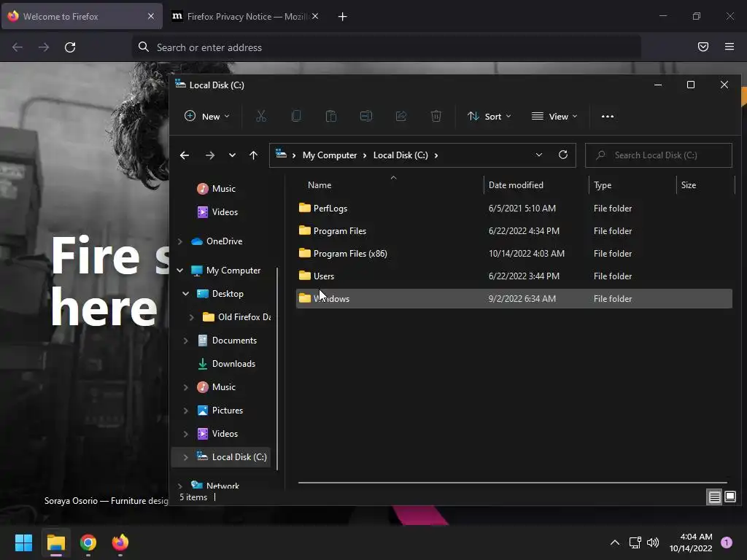Switch to large thumbnails view icon
This screenshot has width=747, height=560.
tap(729, 497)
